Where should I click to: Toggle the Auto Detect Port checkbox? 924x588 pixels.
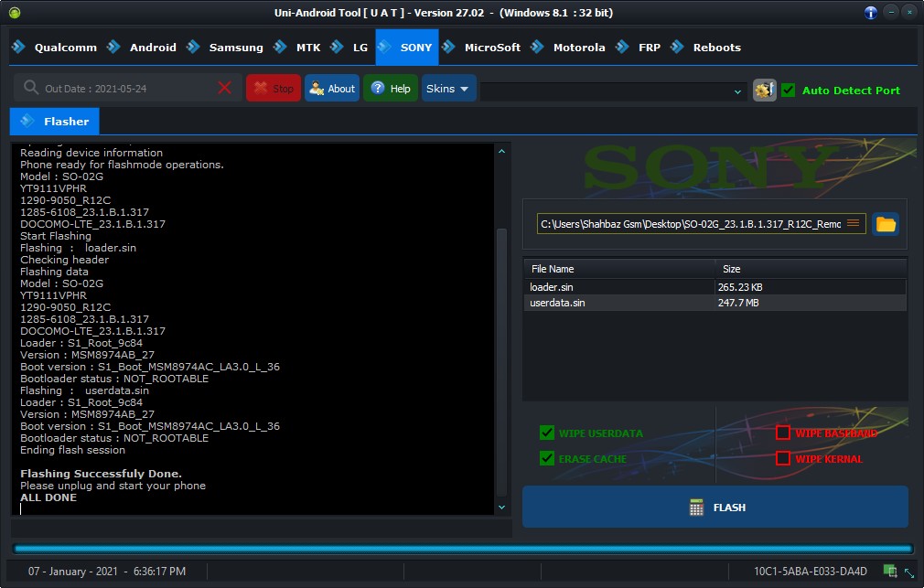788,91
